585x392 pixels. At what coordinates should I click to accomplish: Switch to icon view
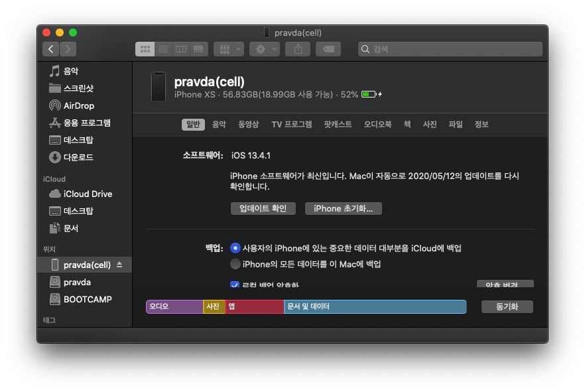[145, 49]
